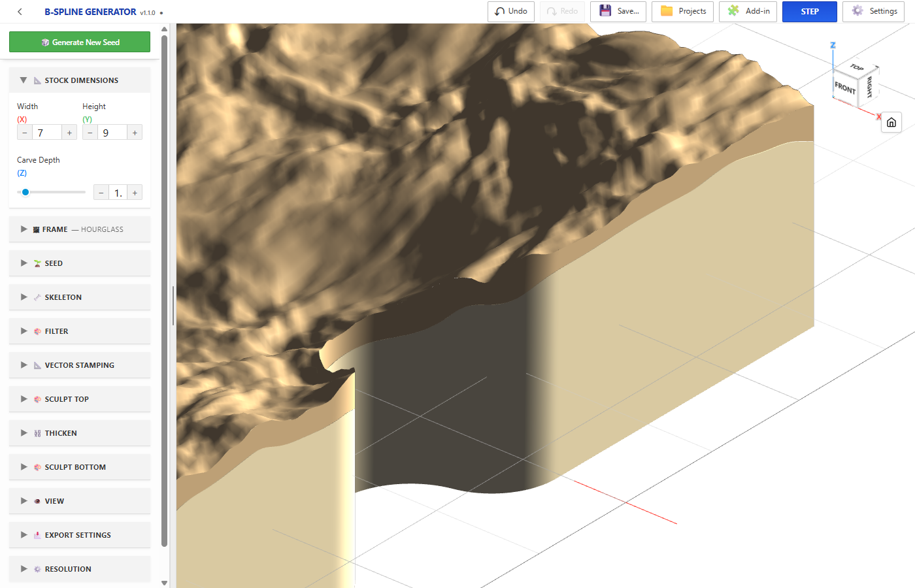Viewport: 915px width, 588px height.
Task: Click the sidebar scrollbar down arrow
Action: point(164,583)
